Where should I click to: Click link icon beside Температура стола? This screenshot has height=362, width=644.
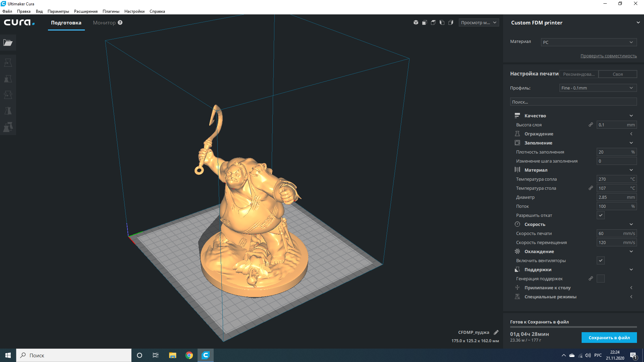click(591, 188)
